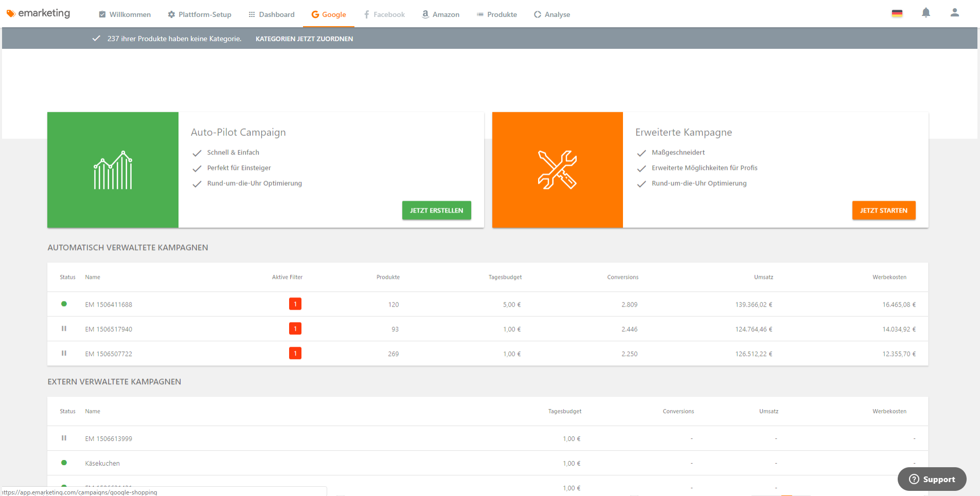Click active filter badge for EM 1506411688

(x=295, y=304)
